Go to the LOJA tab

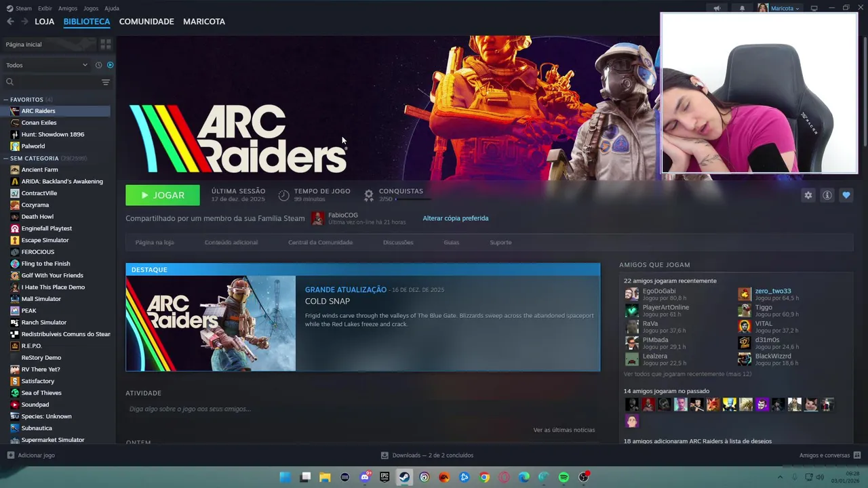point(44,22)
